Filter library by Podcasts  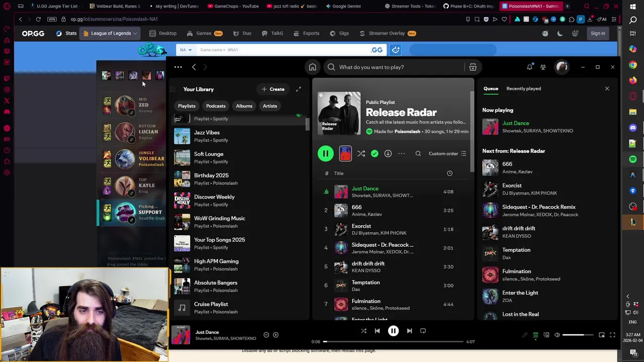[216, 106]
